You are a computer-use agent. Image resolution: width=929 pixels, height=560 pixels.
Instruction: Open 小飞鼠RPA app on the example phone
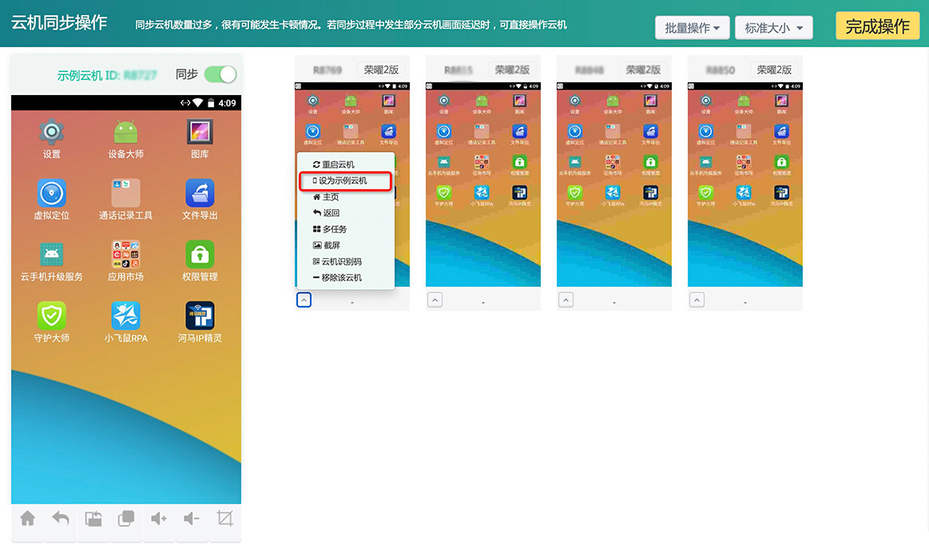(126, 322)
